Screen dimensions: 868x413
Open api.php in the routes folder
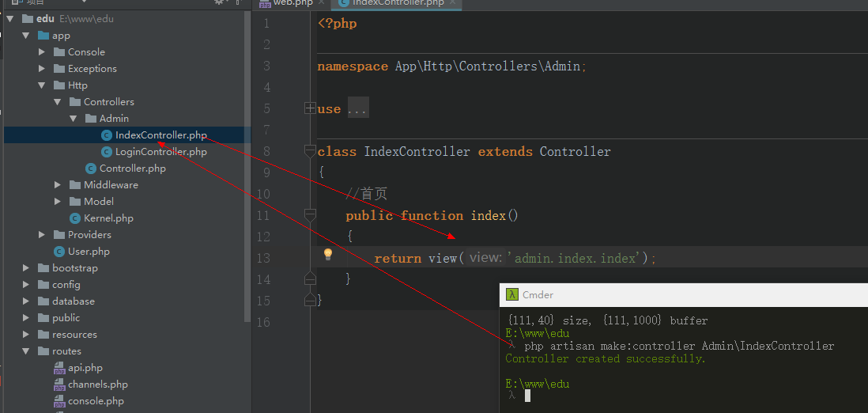coord(85,368)
